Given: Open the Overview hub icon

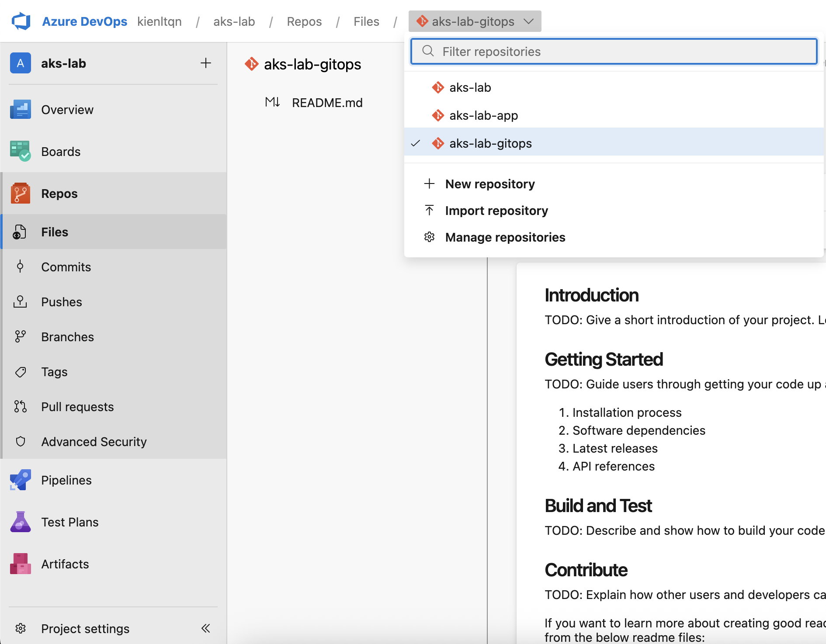Looking at the screenshot, I should tap(21, 109).
